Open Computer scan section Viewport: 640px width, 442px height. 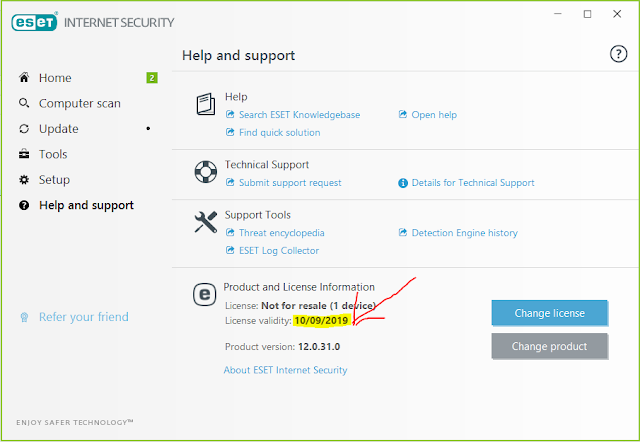tap(80, 103)
